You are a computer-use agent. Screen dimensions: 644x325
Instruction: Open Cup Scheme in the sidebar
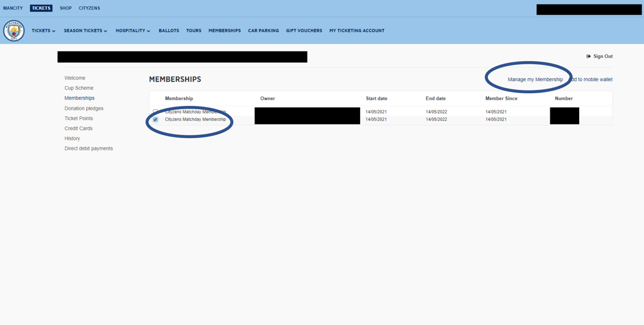click(79, 88)
